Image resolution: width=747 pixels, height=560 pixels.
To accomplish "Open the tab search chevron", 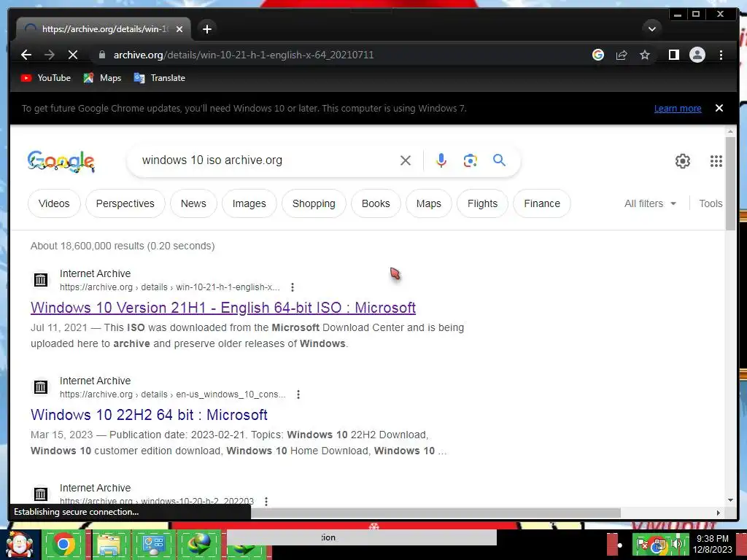I will pyautogui.click(x=651, y=29).
